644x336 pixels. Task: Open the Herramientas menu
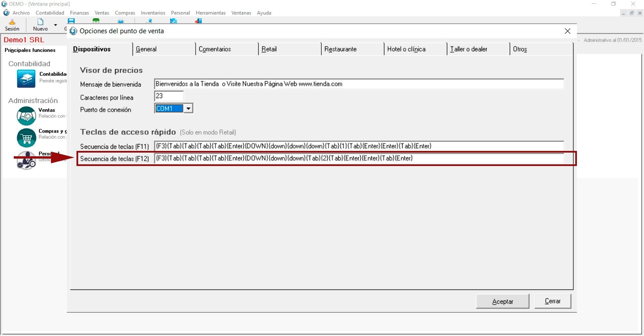click(211, 13)
